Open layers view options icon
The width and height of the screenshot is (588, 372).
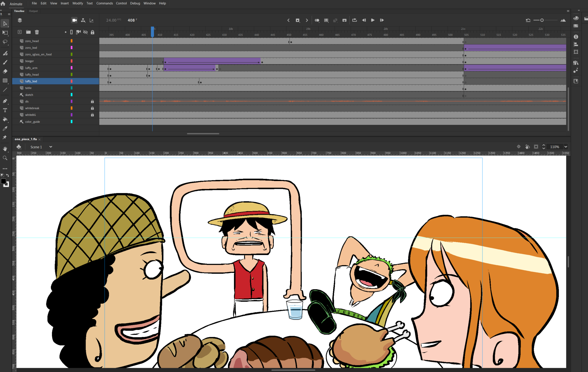(x=20, y=20)
